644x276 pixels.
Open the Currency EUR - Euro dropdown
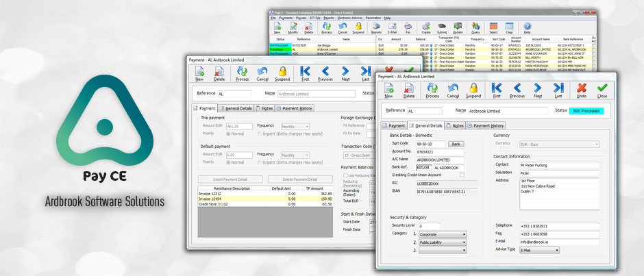[559, 145]
